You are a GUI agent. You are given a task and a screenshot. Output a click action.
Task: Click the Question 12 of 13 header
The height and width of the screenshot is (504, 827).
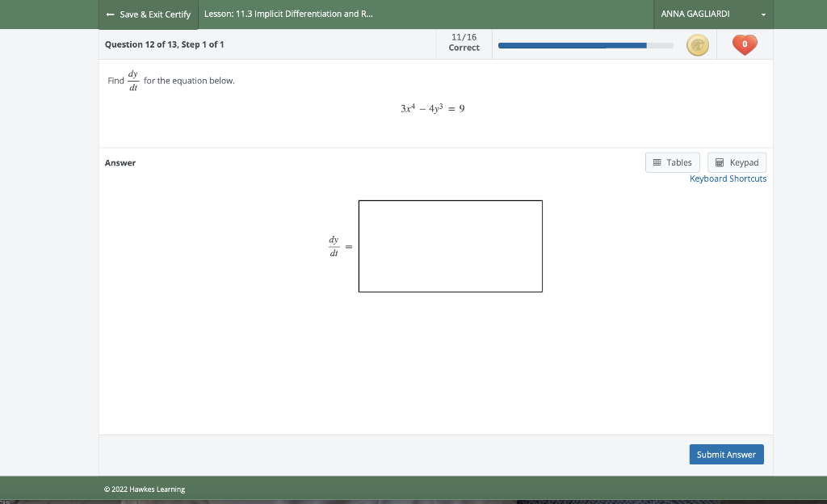click(164, 44)
